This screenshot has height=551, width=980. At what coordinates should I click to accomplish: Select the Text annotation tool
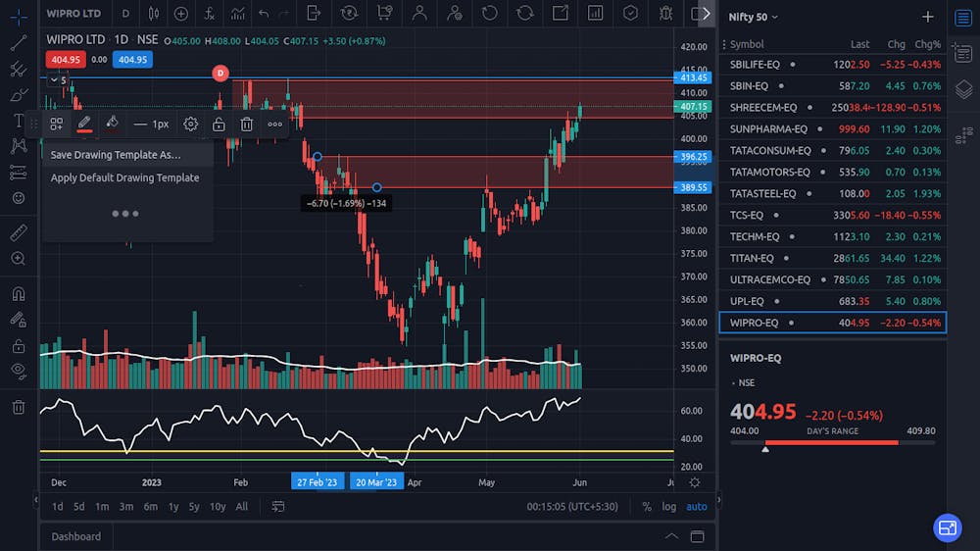coord(19,121)
